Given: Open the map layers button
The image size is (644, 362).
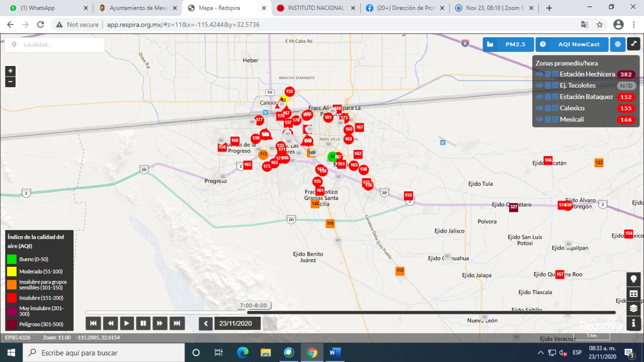Looking at the screenshot, I should [x=633, y=309].
